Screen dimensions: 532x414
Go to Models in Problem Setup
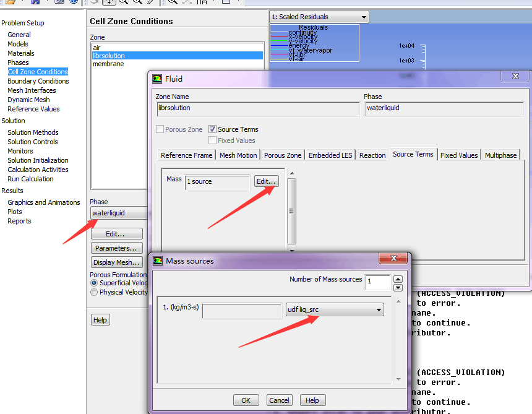18,44
